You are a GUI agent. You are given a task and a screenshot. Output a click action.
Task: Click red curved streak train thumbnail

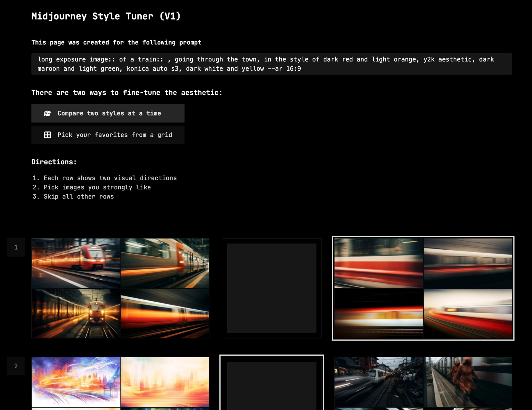click(468, 314)
